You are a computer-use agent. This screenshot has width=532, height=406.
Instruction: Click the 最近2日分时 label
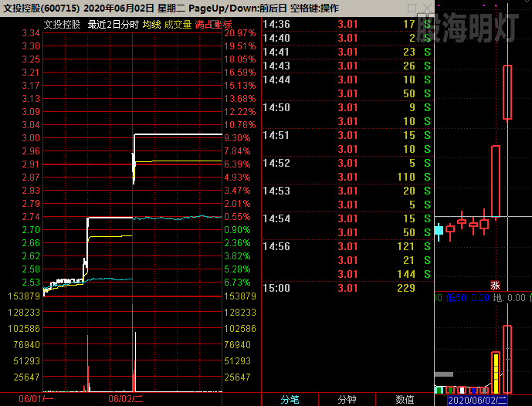114,25
